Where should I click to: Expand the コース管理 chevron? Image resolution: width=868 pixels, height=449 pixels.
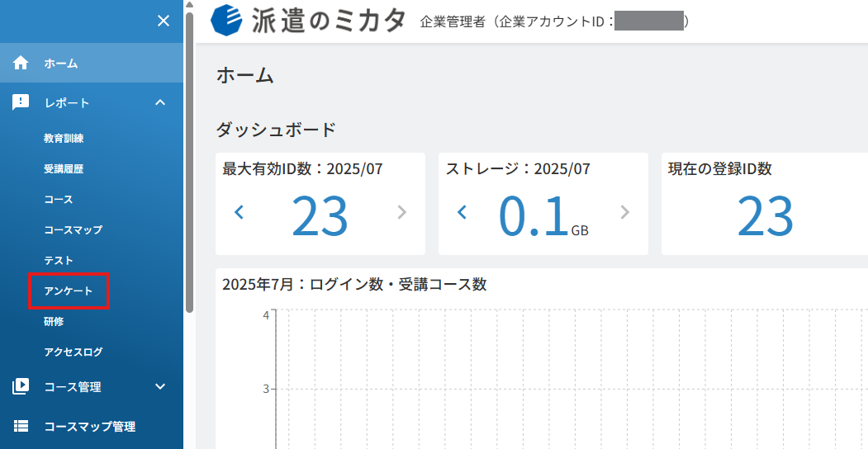click(x=160, y=386)
